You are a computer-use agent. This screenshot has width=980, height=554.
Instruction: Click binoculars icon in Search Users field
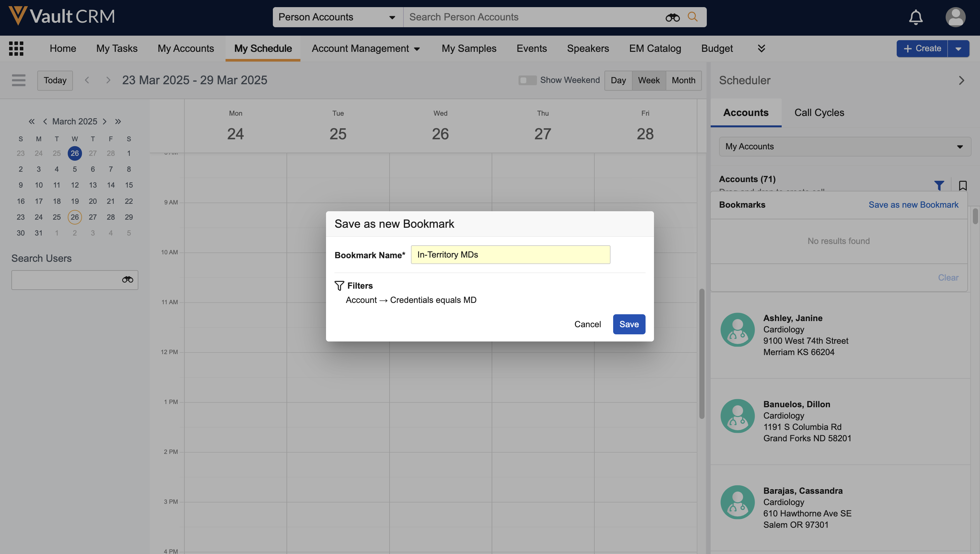coord(127,280)
